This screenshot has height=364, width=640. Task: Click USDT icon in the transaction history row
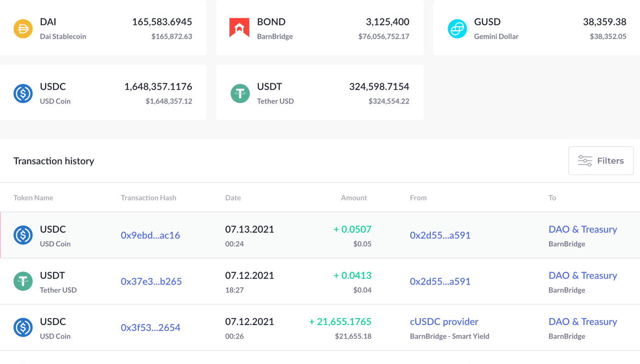click(x=23, y=282)
